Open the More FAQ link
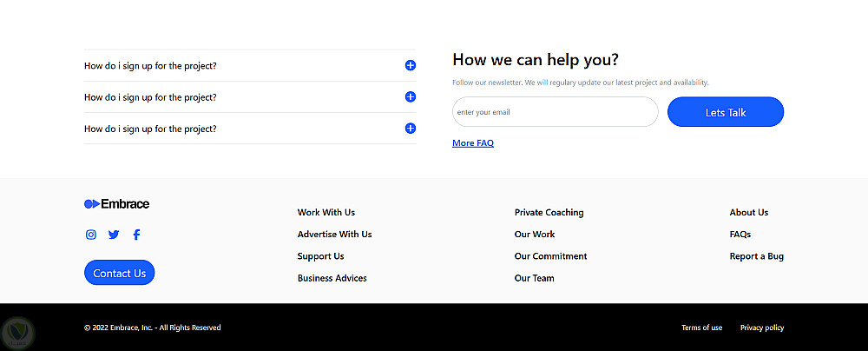Image resolution: width=868 pixels, height=351 pixels. 473,143
